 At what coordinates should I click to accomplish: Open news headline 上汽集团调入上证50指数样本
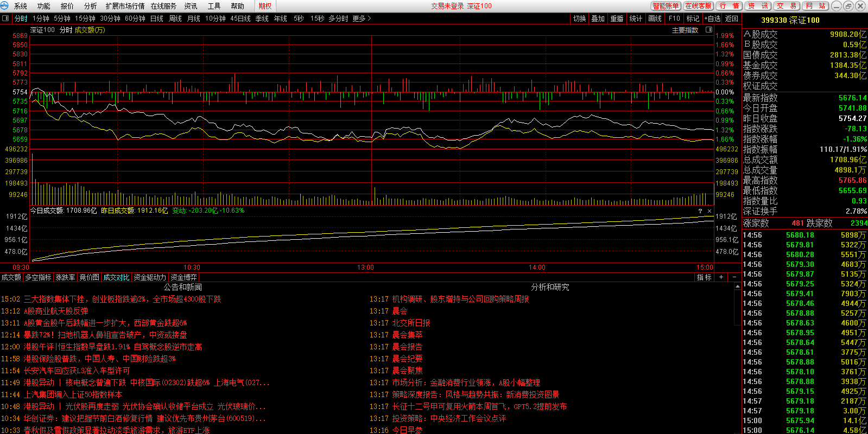pos(73,394)
